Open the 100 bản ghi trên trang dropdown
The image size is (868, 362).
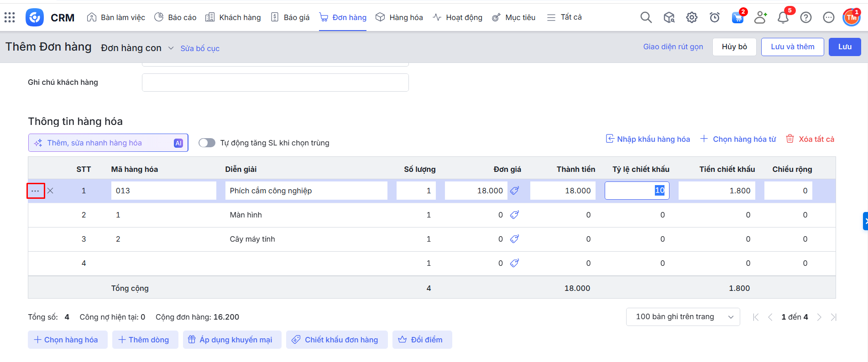click(682, 317)
